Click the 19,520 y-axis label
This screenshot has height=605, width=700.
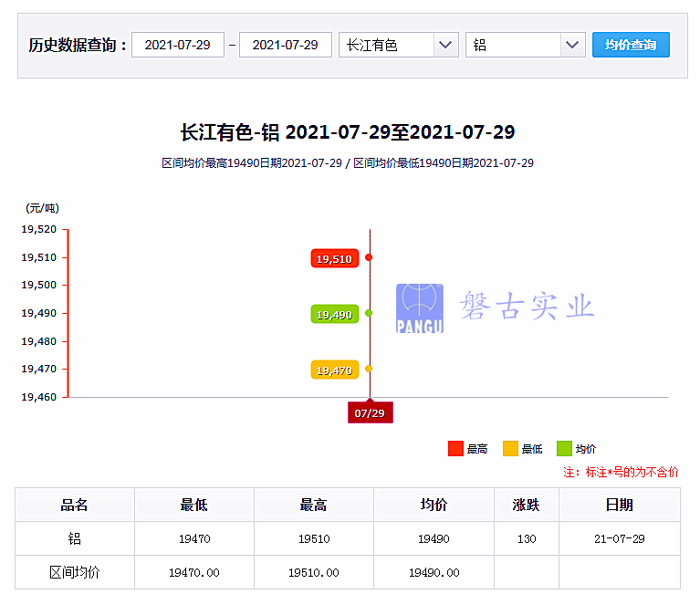pos(39,229)
